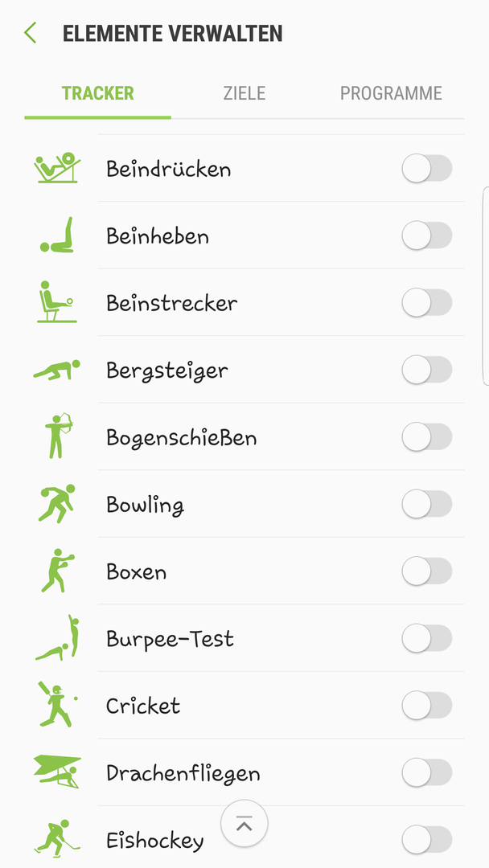
Task: Tap the Bergsteiger list entry label
Action: pyautogui.click(x=167, y=371)
